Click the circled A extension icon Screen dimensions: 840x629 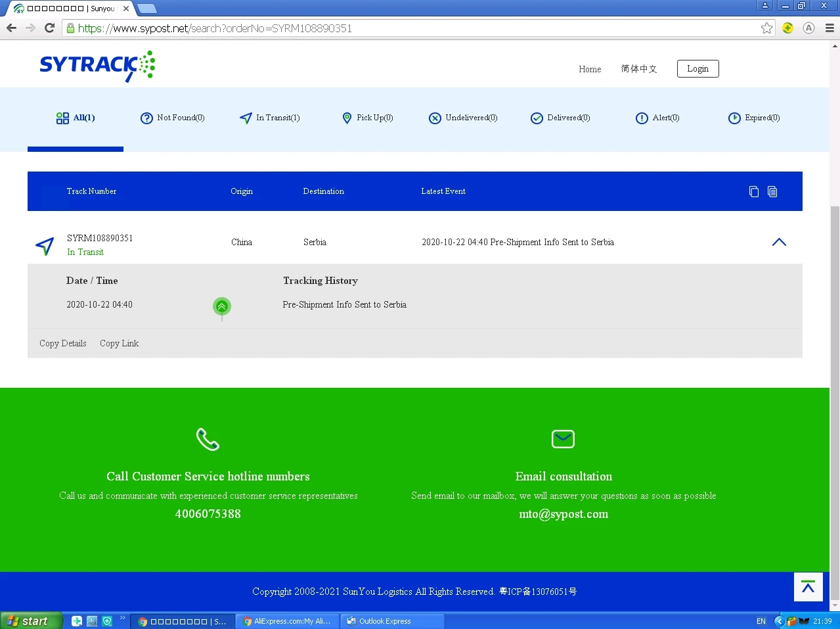pos(808,28)
